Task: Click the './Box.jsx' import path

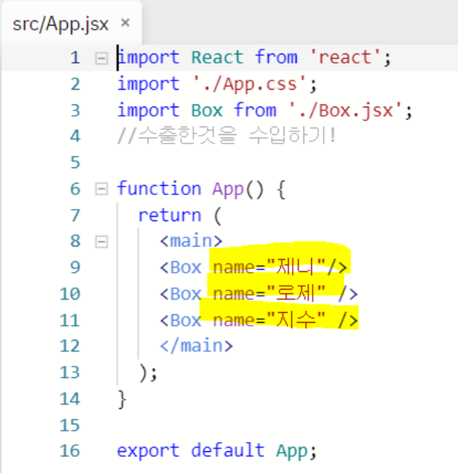Action: point(346,110)
